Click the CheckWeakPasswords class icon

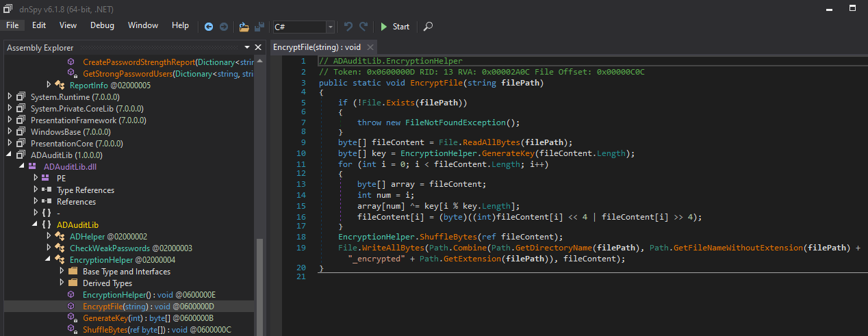[x=60, y=248]
